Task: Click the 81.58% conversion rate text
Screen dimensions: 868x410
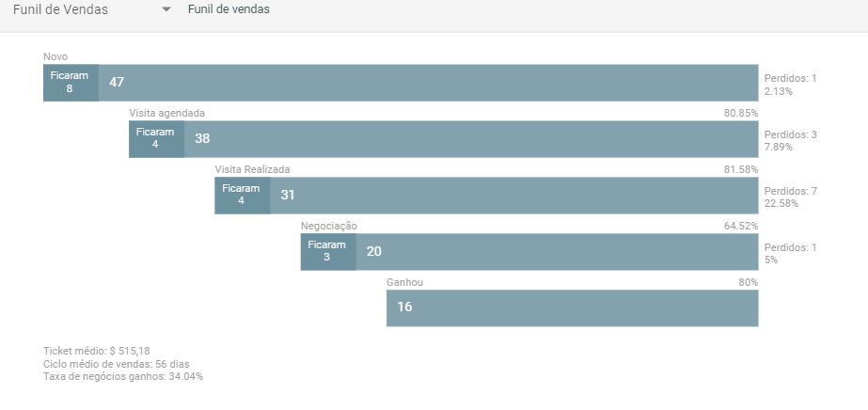Action: tap(741, 169)
